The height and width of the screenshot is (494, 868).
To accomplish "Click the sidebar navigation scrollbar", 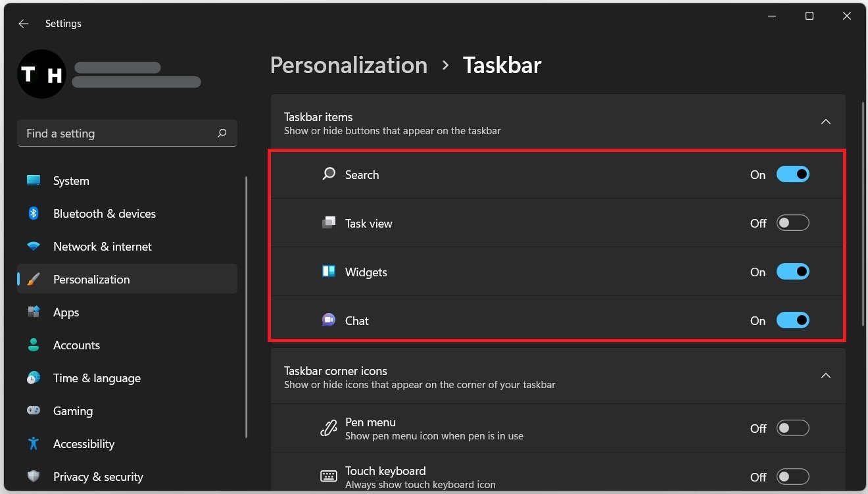I will click(247, 307).
